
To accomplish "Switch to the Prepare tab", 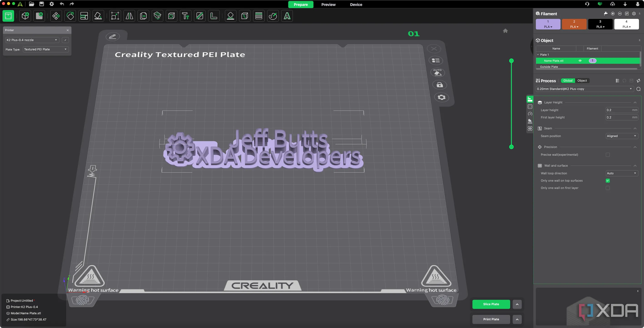I will (301, 5).
